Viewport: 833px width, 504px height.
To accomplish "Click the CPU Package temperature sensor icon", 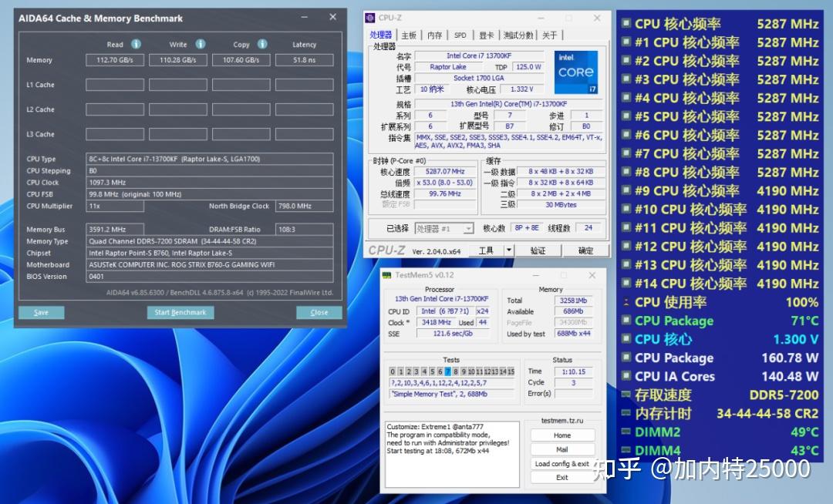I will coord(625,321).
